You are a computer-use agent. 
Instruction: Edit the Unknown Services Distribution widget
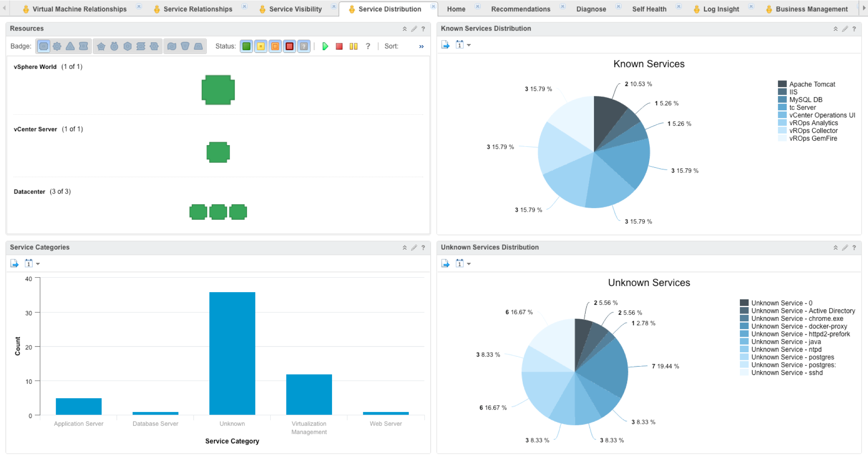(x=845, y=247)
